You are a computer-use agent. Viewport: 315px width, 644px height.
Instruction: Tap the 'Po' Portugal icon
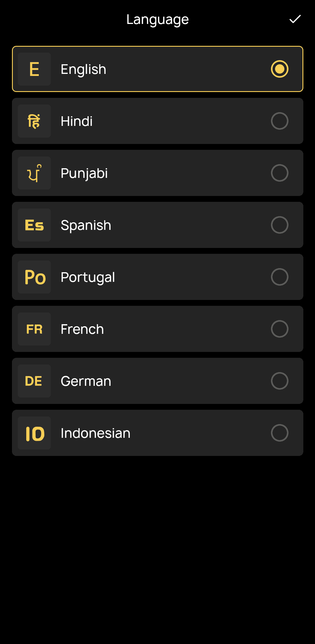[34, 277]
